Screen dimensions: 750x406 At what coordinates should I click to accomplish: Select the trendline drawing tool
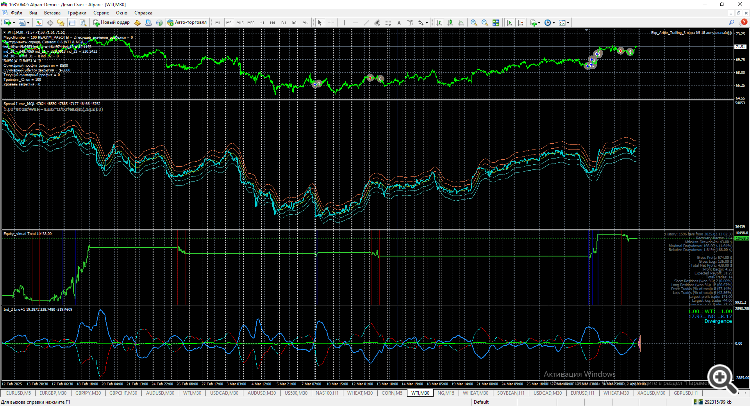point(366,22)
